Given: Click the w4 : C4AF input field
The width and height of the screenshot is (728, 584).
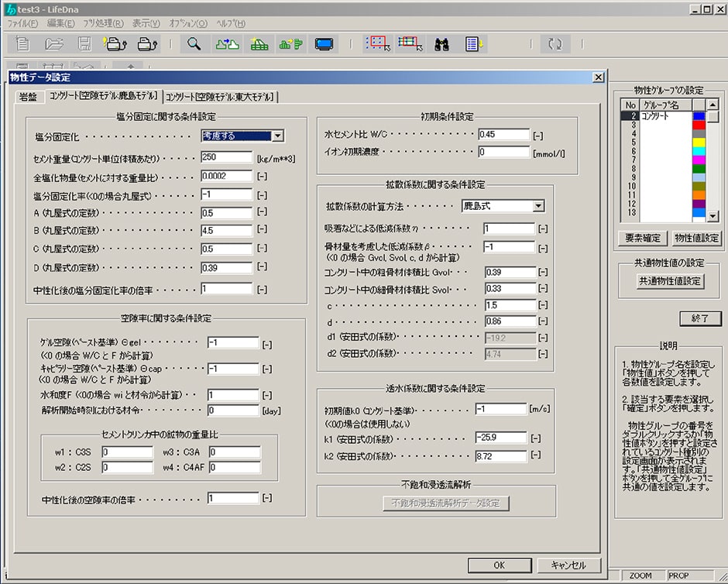Looking at the screenshot, I should pos(235,468).
